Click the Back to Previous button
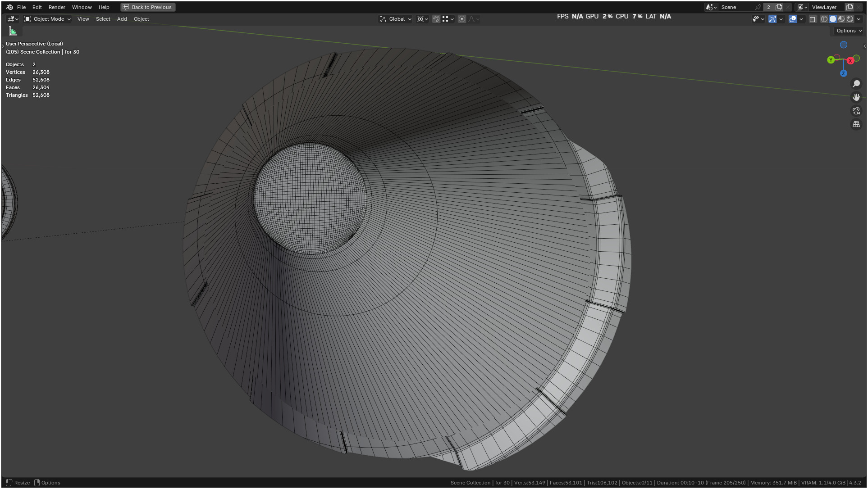The height and width of the screenshot is (489, 868). [x=148, y=7]
